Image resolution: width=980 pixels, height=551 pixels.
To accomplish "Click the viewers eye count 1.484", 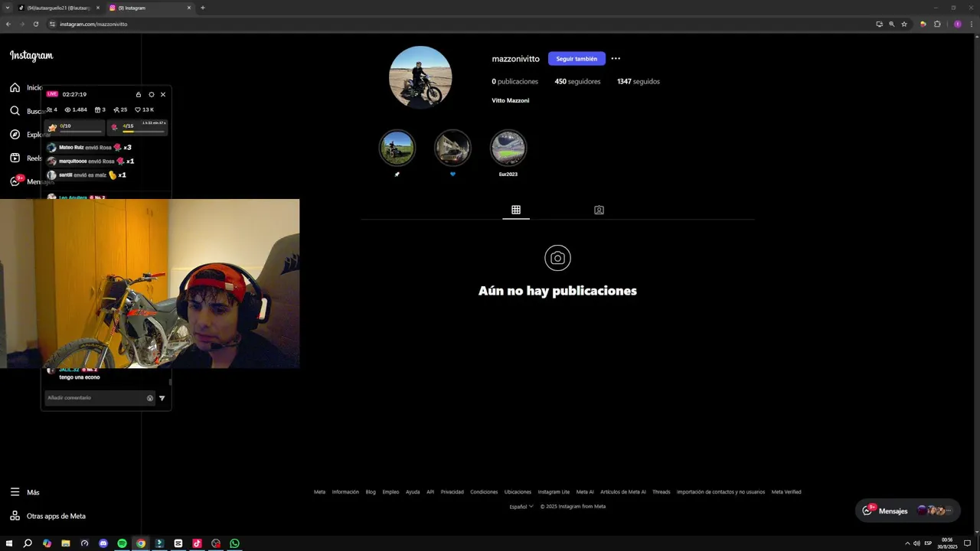I will point(76,109).
